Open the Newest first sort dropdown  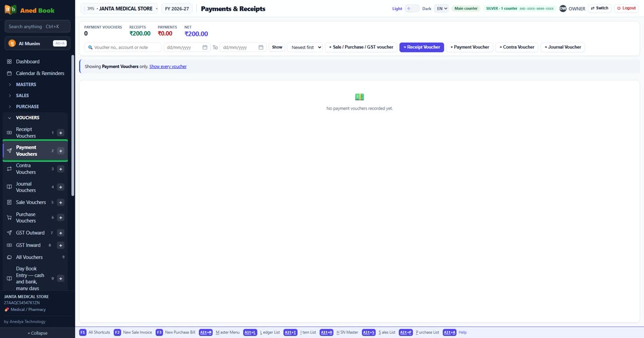[305, 47]
